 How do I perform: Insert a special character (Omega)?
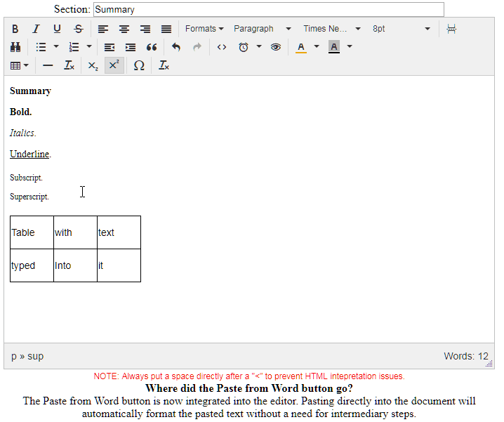139,65
